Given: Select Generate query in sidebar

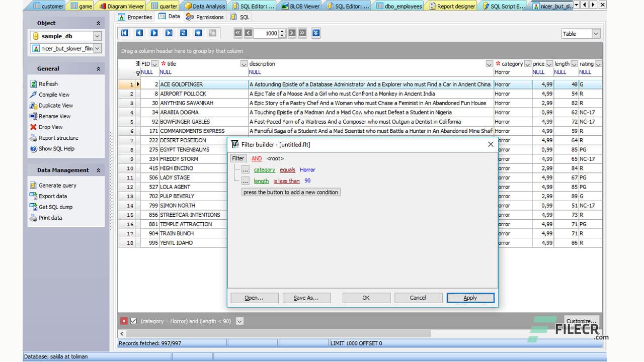Looking at the screenshot, I should point(57,185).
